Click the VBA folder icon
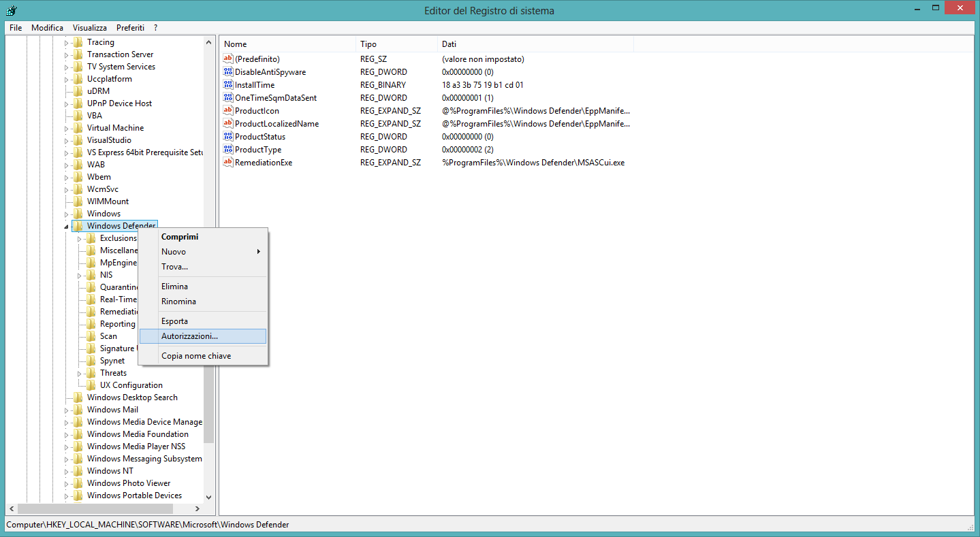Screen dimensions: 980x537 (78, 116)
